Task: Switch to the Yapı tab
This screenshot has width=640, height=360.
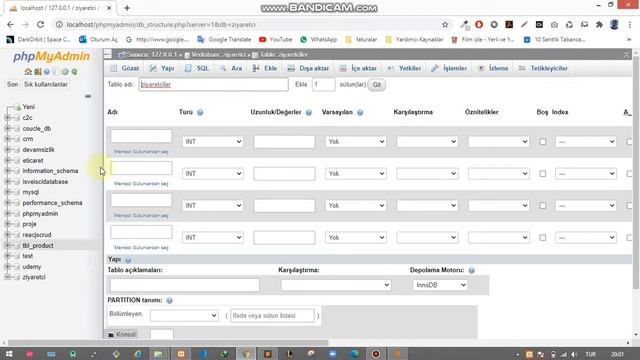Action: 162,68
